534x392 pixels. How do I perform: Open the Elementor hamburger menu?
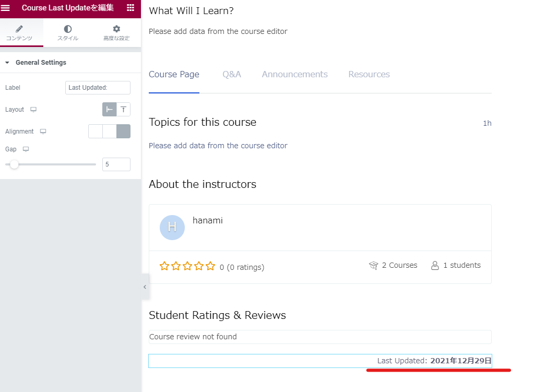6,8
